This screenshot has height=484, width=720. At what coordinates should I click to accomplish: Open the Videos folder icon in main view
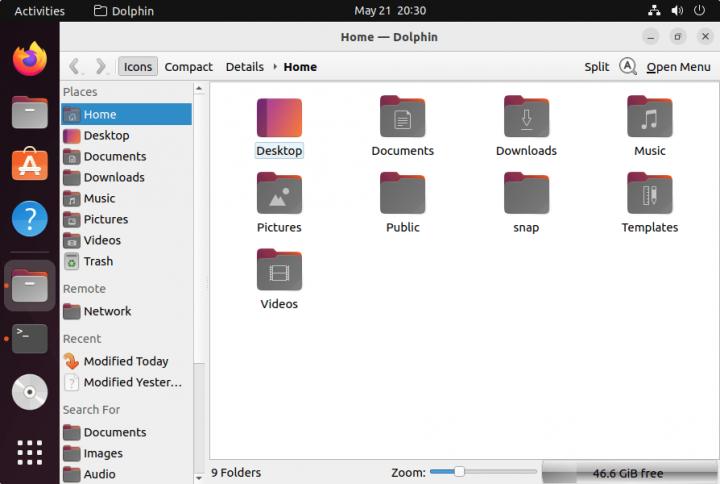279,271
